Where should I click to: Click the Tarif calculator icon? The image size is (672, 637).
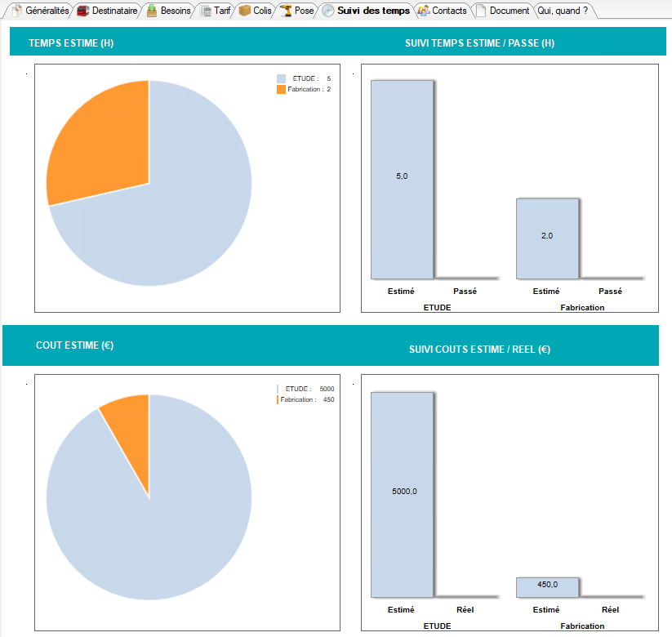coord(206,11)
